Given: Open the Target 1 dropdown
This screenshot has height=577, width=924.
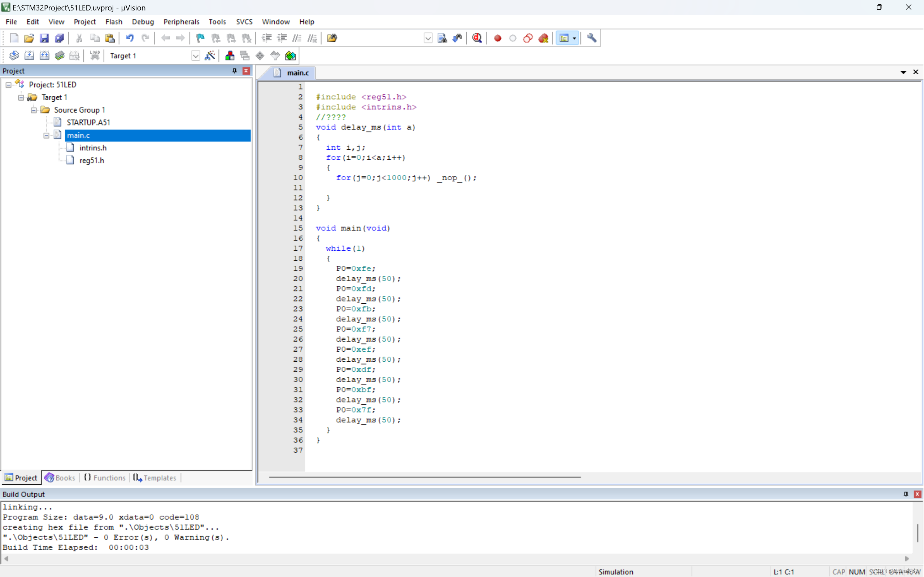Looking at the screenshot, I should [196, 56].
